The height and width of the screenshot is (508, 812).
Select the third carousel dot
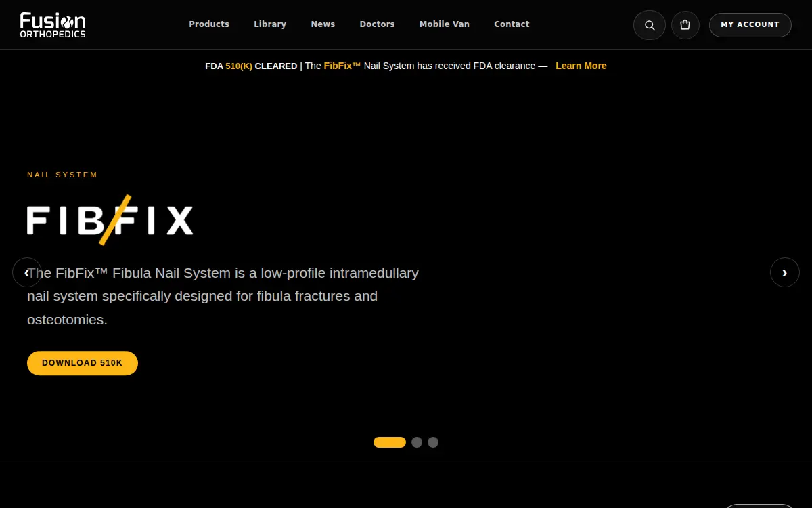(x=433, y=442)
